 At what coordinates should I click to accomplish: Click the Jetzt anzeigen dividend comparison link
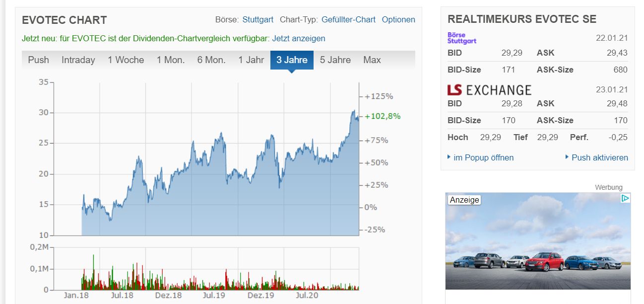click(299, 38)
